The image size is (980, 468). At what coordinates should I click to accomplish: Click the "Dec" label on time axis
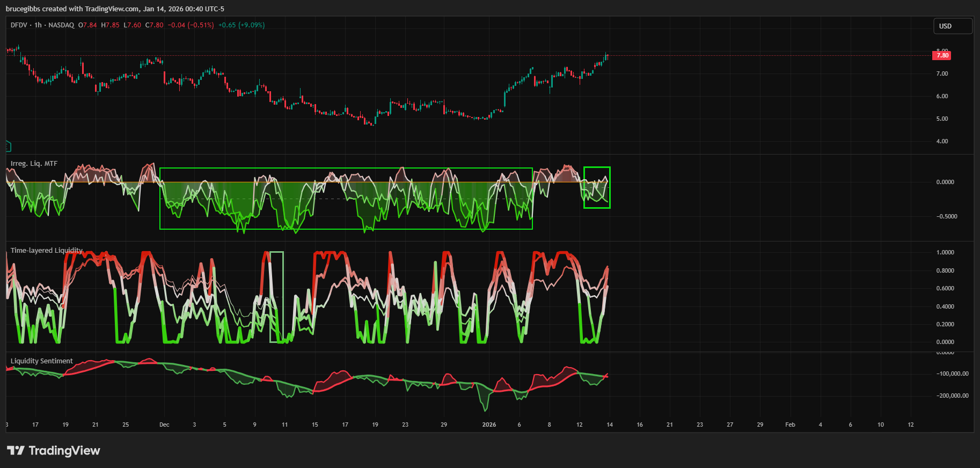coord(164,425)
